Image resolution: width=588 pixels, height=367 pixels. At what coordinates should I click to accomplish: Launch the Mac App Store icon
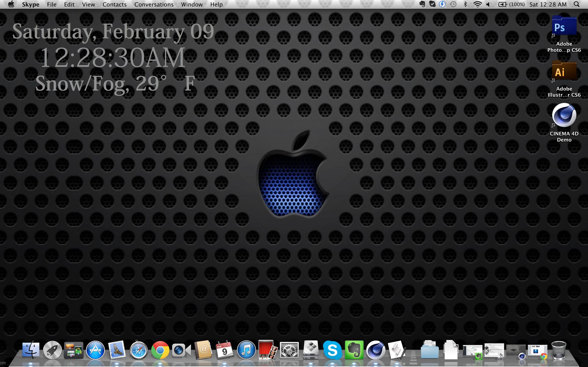[95, 350]
